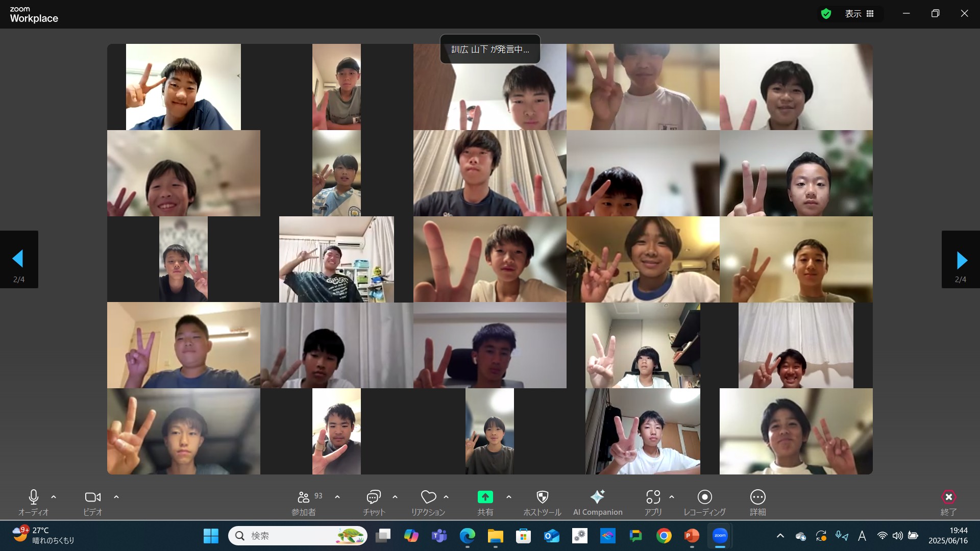Screen dimensions: 980x551
Task: Start レコーディング recording
Action: point(705,503)
